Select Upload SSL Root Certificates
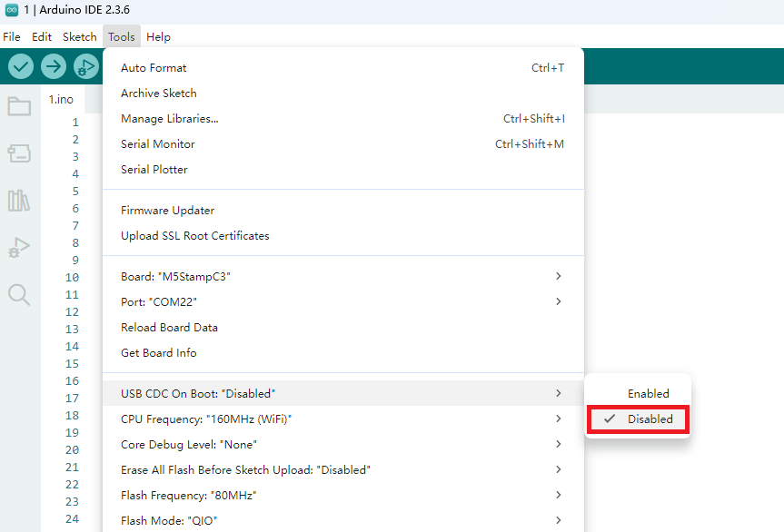The width and height of the screenshot is (784, 532). (x=343, y=236)
